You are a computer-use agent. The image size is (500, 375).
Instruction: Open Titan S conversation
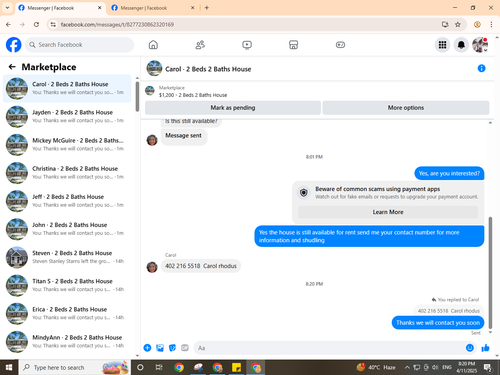pos(67,285)
